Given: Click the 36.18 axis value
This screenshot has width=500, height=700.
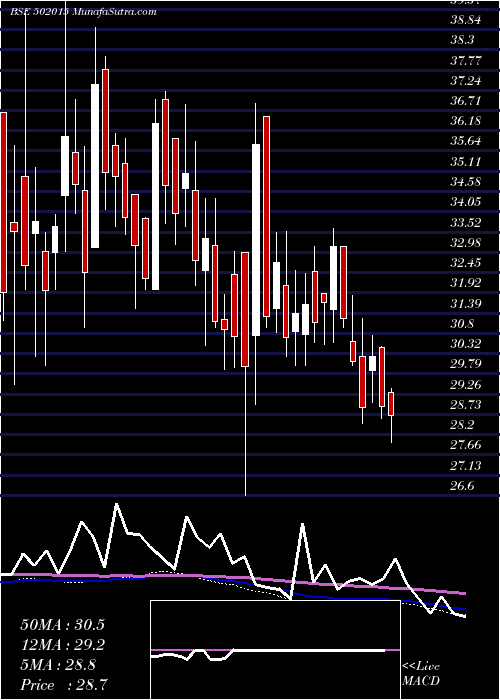Looking at the screenshot, I should coord(466,121).
